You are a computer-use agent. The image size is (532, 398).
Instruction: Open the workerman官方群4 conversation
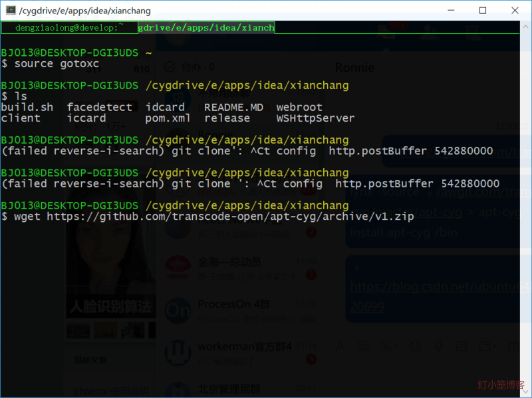pos(241,353)
